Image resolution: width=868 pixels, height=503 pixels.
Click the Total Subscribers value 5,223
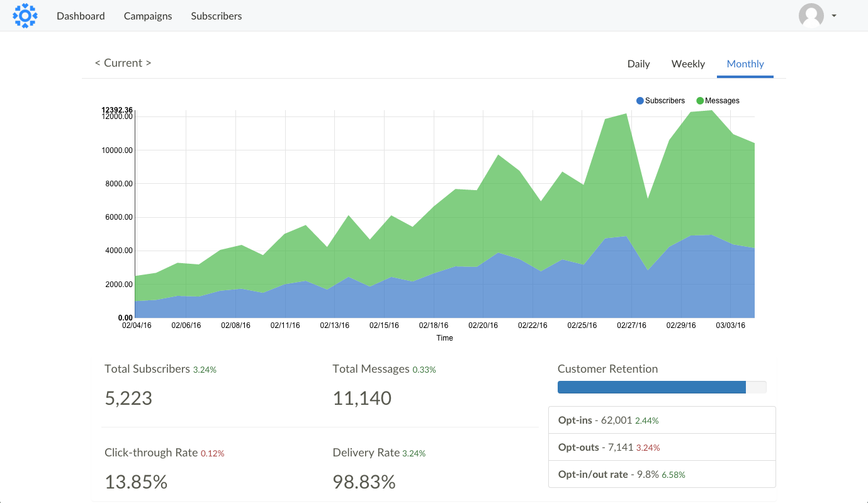click(128, 398)
